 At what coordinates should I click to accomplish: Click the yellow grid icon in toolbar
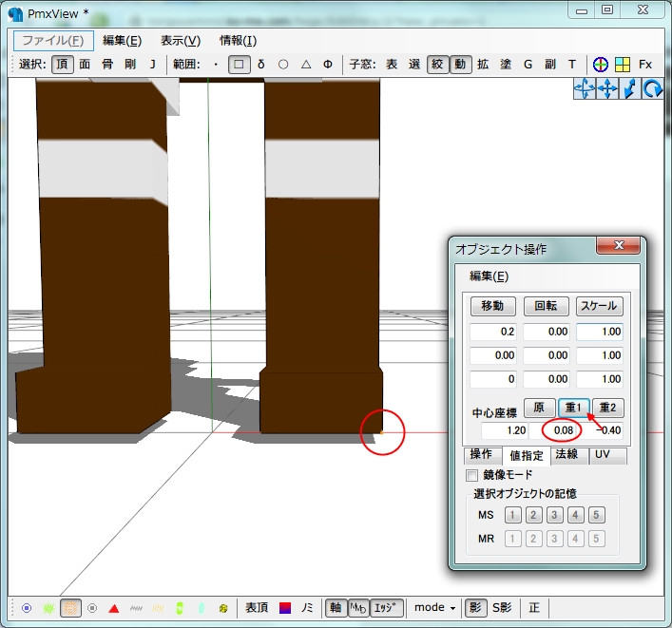(x=622, y=64)
